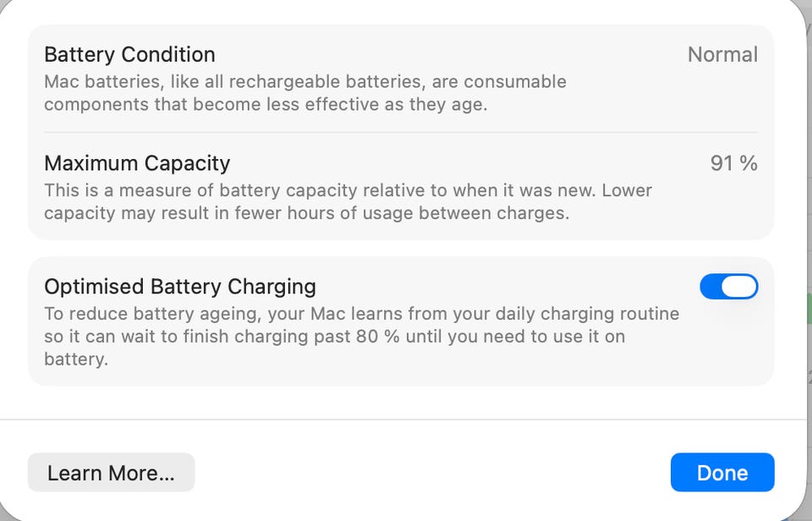The height and width of the screenshot is (521, 812).
Task: Click the 91 % maximum capacity value
Action: (x=733, y=163)
